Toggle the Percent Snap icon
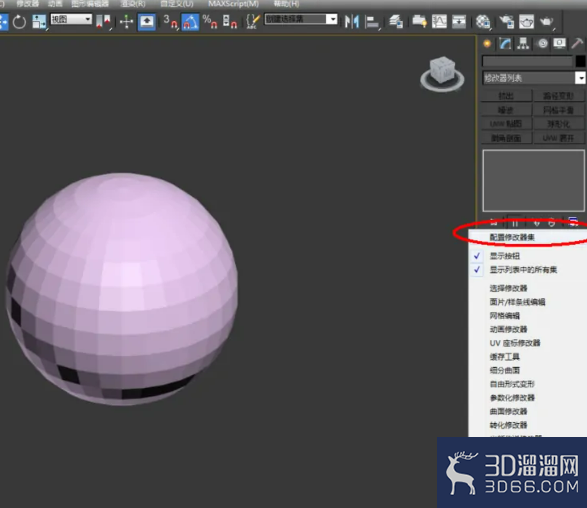This screenshot has width=587, height=508. [x=210, y=22]
